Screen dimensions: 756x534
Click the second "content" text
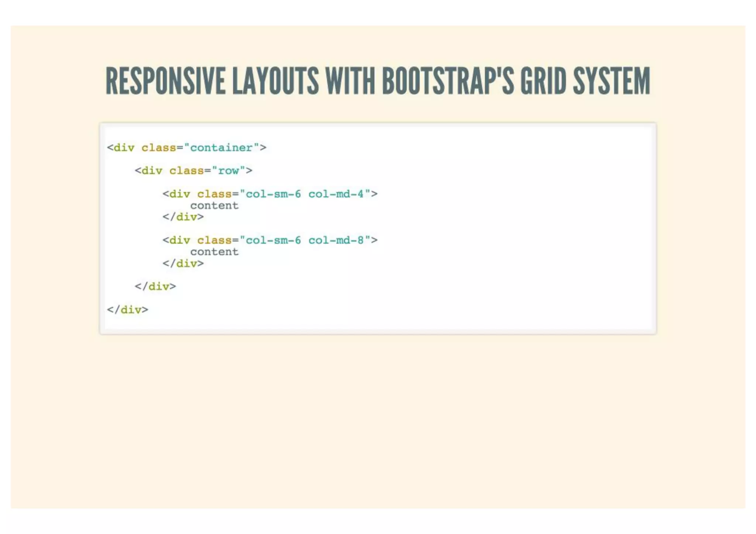pos(214,252)
